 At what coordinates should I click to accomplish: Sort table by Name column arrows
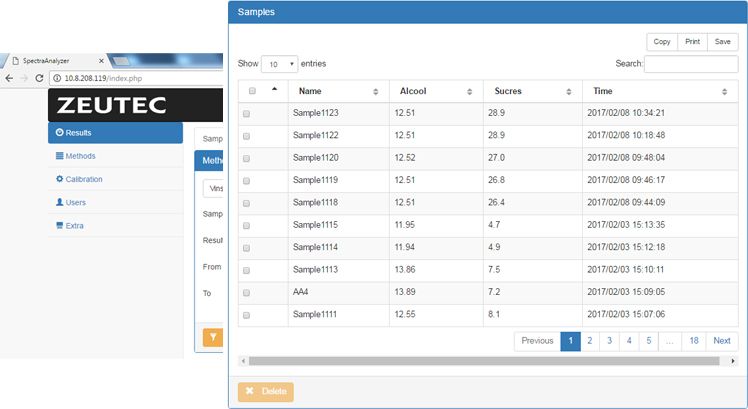[x=375, y=91]
